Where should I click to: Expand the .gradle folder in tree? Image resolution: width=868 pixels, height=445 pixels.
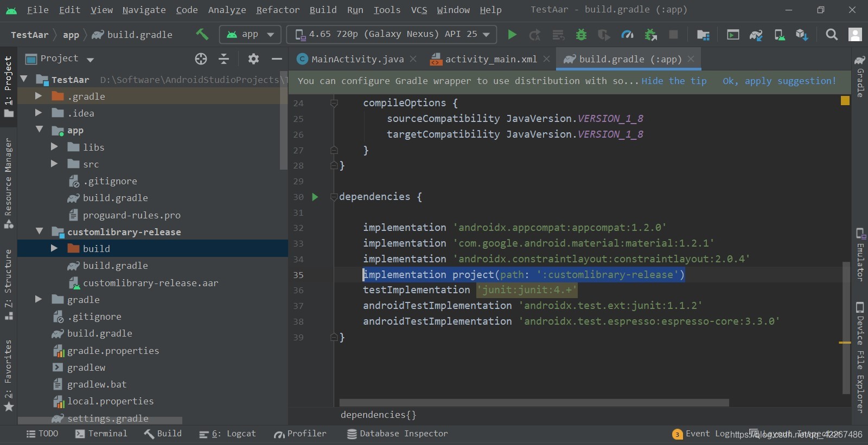pyautogui.click(x=39, y=96)
